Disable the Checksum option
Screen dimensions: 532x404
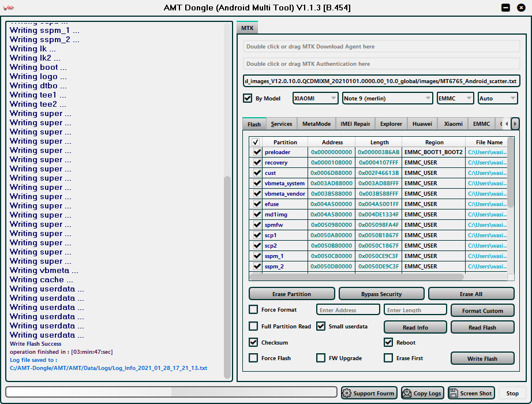tap(253, 342)
